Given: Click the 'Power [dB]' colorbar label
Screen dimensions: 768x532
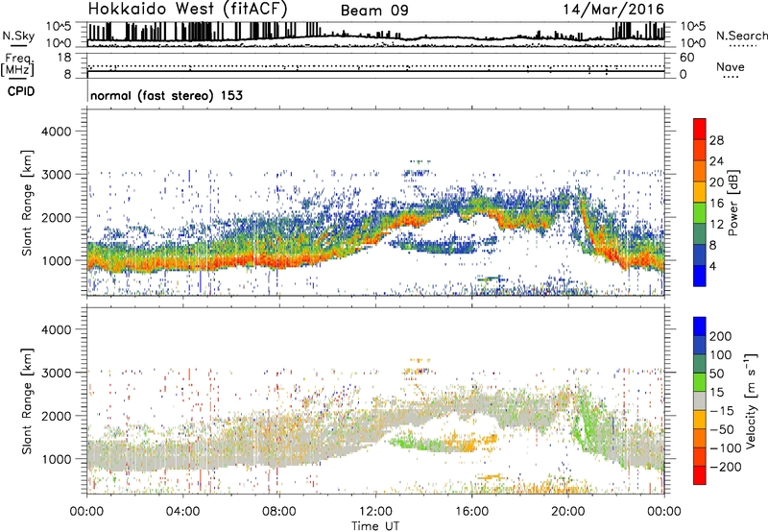Looking at the screenshot, I should click(732, 203).
